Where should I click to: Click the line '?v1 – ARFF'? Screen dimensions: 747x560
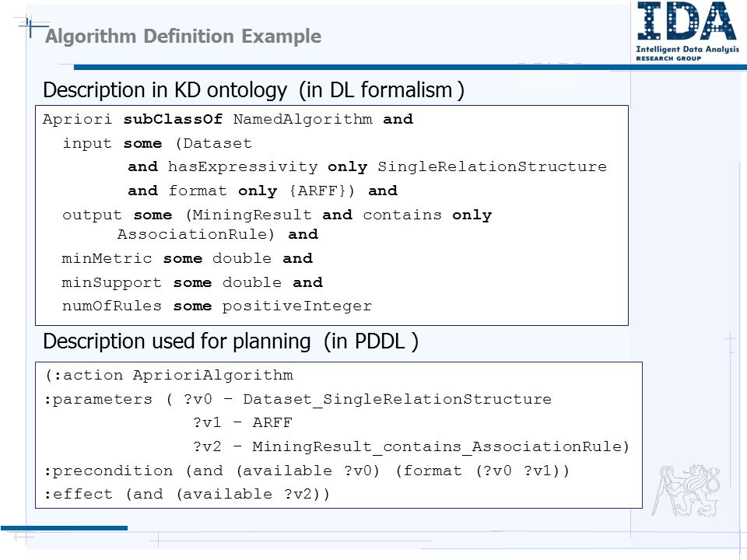[243, 423]
